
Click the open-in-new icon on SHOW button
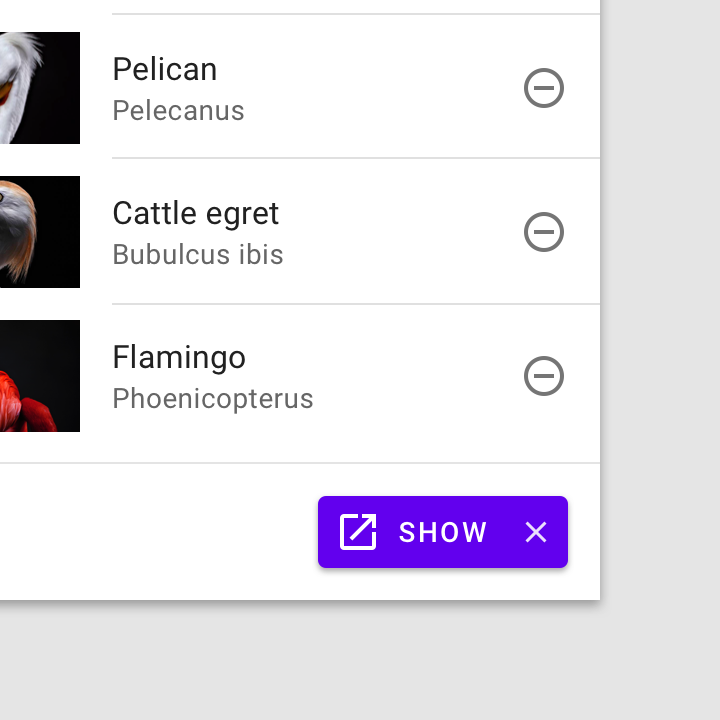358,532
